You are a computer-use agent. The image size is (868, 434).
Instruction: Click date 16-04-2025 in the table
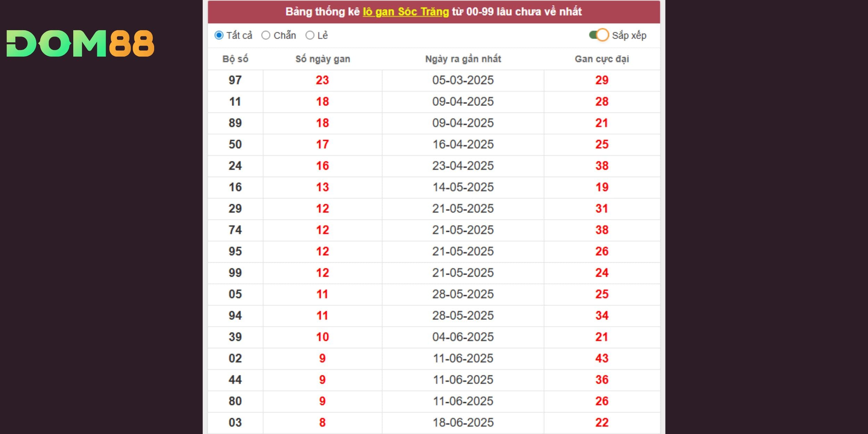463,144
